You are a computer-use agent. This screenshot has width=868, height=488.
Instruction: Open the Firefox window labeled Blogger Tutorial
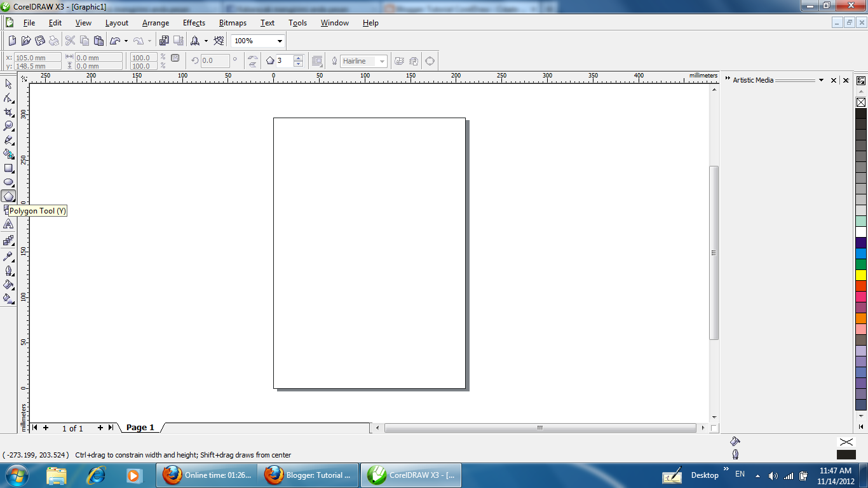pyautogui.click(x=311, y=475)
